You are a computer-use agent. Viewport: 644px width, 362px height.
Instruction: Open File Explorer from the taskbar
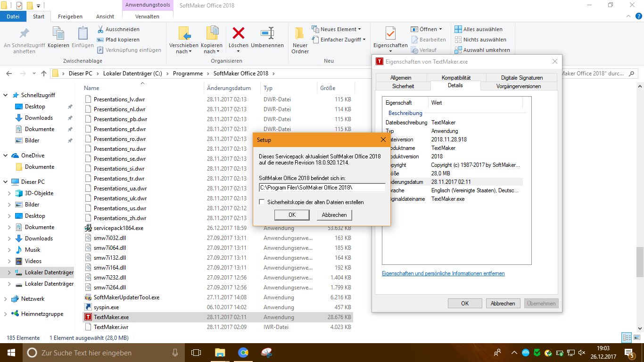coord(220,353)
